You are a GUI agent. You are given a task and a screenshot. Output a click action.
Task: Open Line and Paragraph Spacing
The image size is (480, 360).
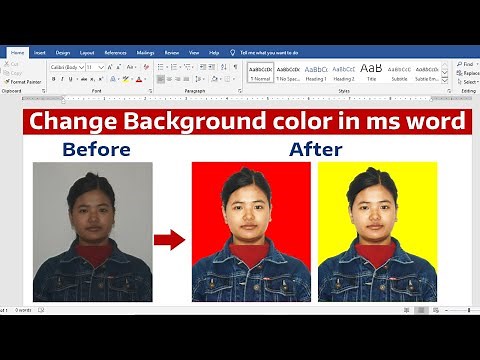coord(199,79)
